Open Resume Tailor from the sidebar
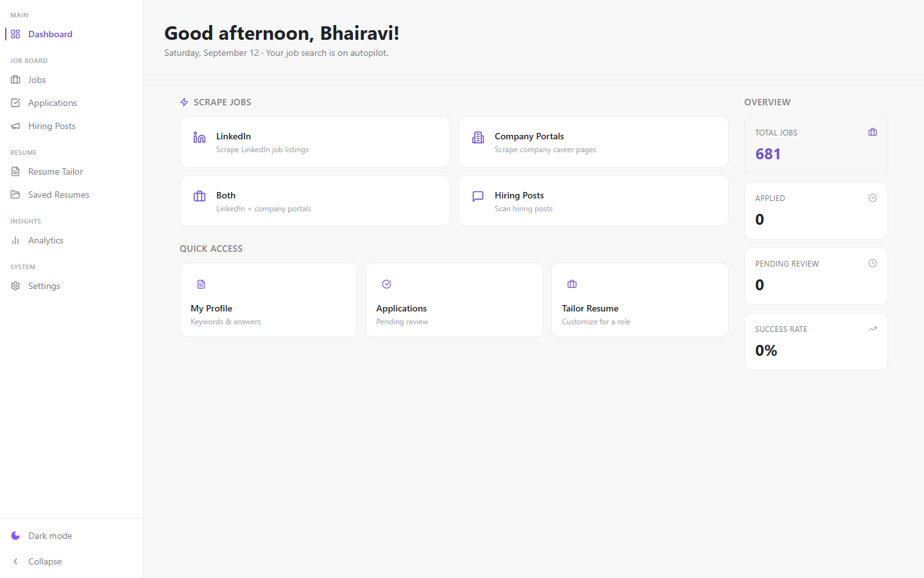The image size is (924, 578). [x=71, y=171]
